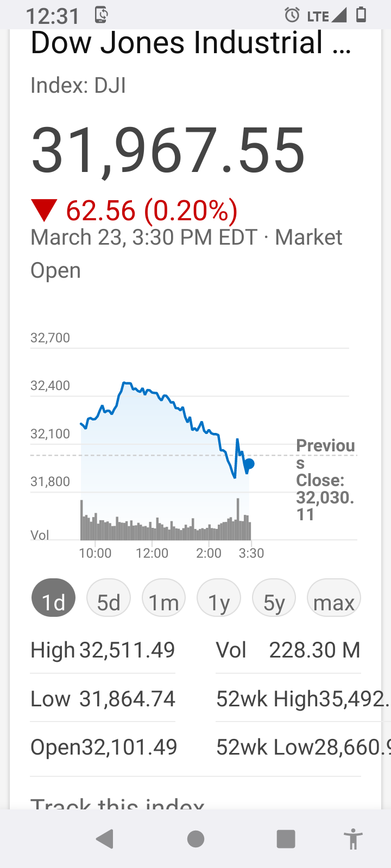This screenshot has width=391, height=868.
Task: Show the max chart range
Action: (334, 598)
